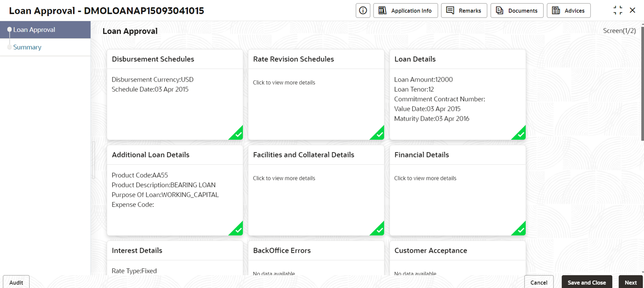Open the Remarks dialog
This screenshot has width=644, height=288.
point(464,10)
